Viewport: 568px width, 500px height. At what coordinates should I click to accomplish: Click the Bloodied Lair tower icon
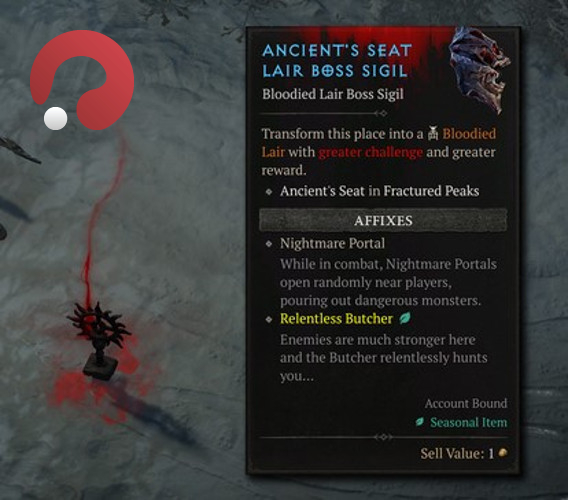pyautogui.click(x=433, y=133)
